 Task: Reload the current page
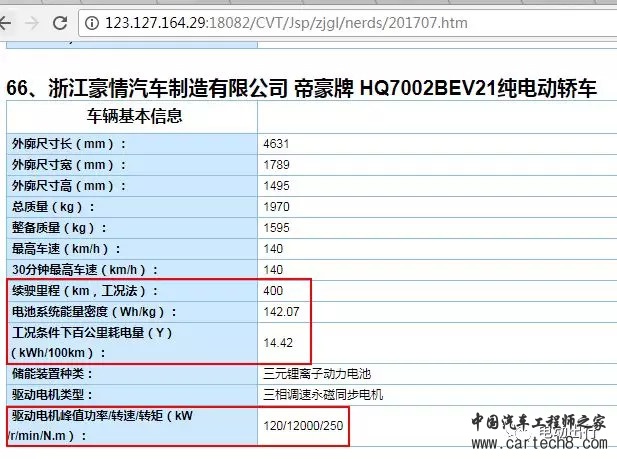click(60, 21)
